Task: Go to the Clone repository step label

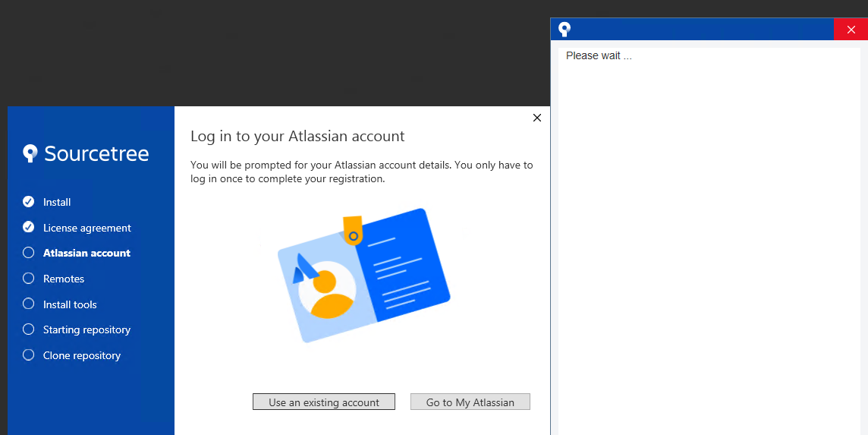Action: pyautogui.click(x=82, y=355)
